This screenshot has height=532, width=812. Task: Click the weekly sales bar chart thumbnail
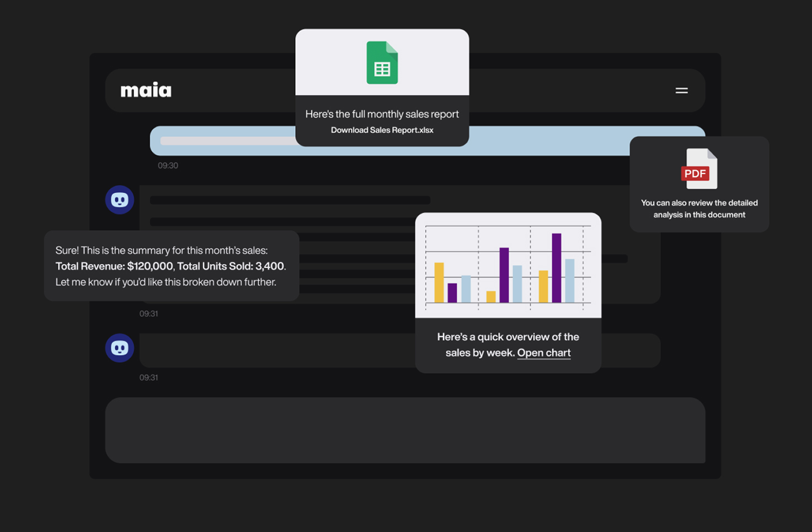(x=508, y=265)
